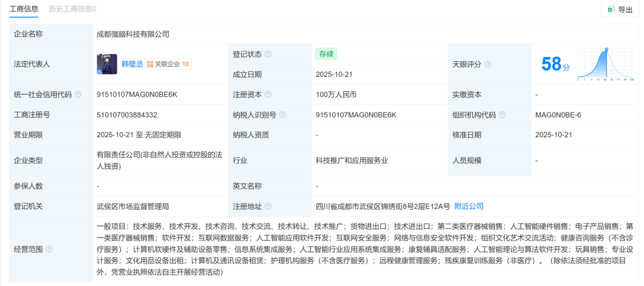This screenshot has width=644, height=286.
Task: Click the 导出 export button
Action: pos(620,10)
